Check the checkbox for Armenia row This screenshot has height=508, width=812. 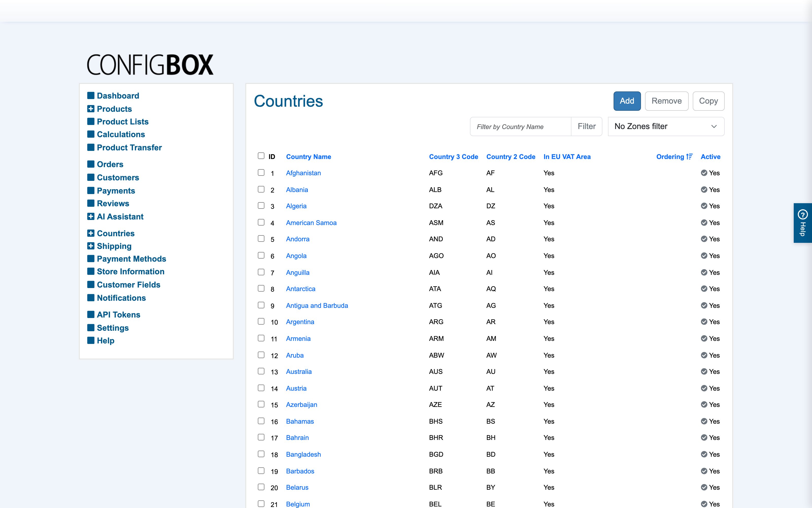261,338
